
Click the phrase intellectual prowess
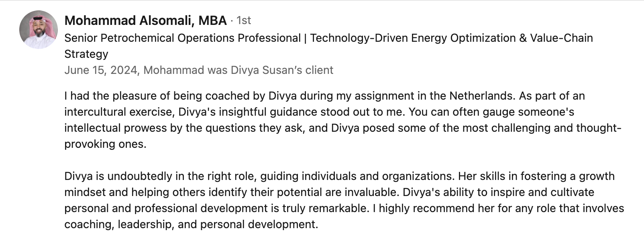pyautogui.click(x=108, y=128)
